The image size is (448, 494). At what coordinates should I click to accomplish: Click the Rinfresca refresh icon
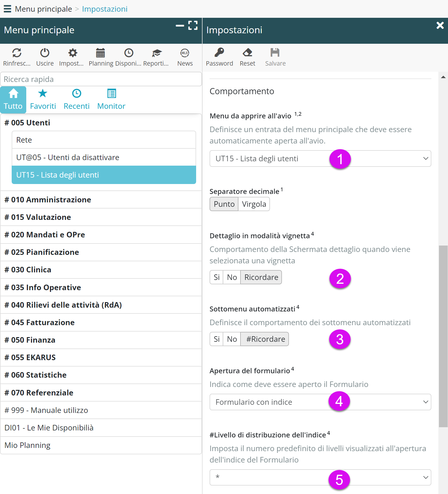pos(17,53)
